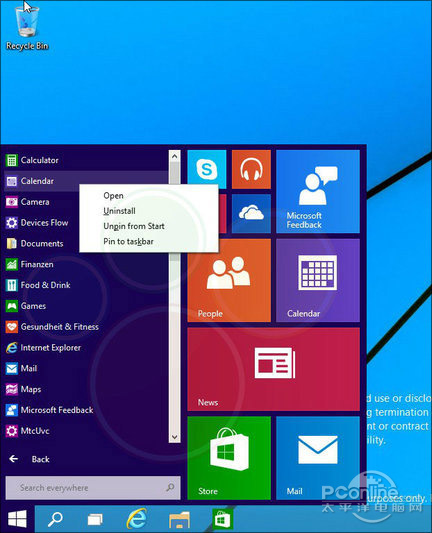Image resolution: width=432 pixels, height=533 pixels.
Task: Click Gesundheit & Fitness heart icon
Action: pos(12,327)
